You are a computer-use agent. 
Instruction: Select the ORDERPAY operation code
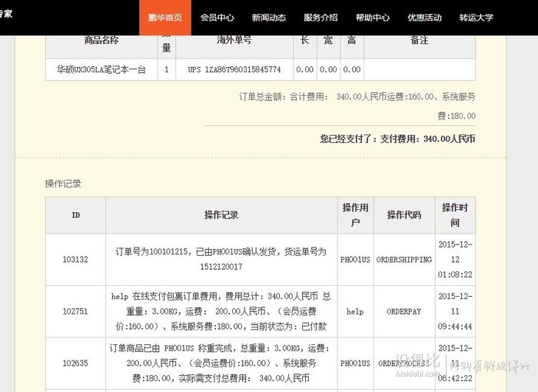coord(403,311)
